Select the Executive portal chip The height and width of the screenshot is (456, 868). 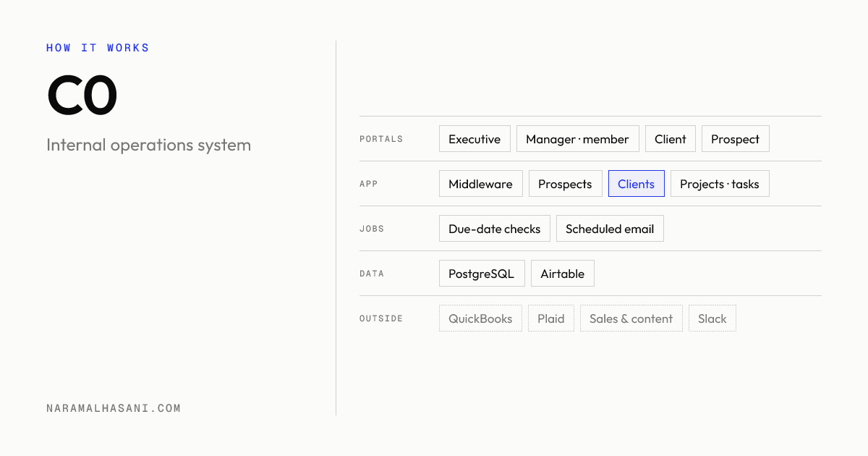coord(475,139)
